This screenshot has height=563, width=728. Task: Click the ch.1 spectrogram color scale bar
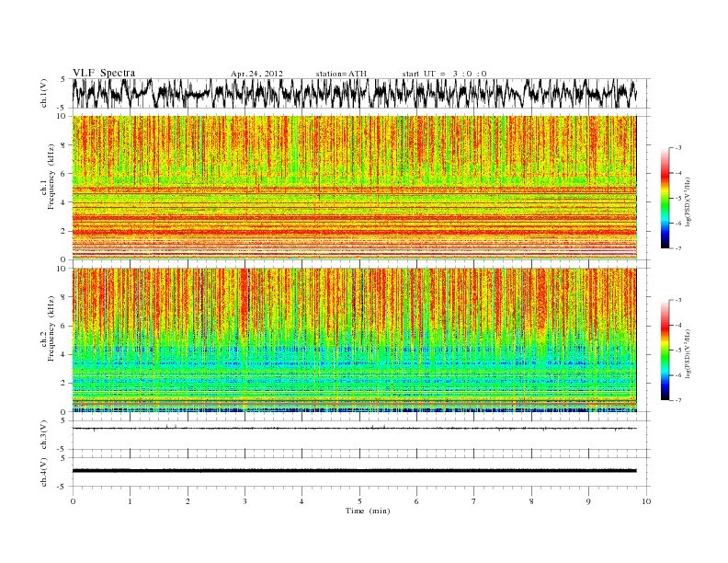pos(665,198)
